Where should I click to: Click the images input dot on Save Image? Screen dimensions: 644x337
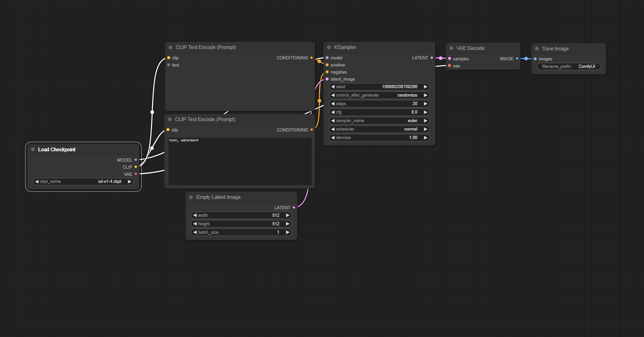(535, 58)
